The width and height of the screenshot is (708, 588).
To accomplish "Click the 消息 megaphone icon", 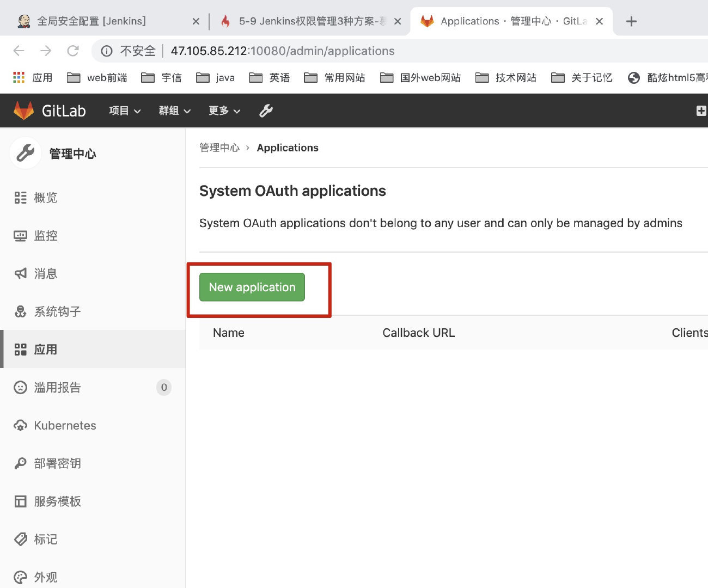I will coord(20,273).
